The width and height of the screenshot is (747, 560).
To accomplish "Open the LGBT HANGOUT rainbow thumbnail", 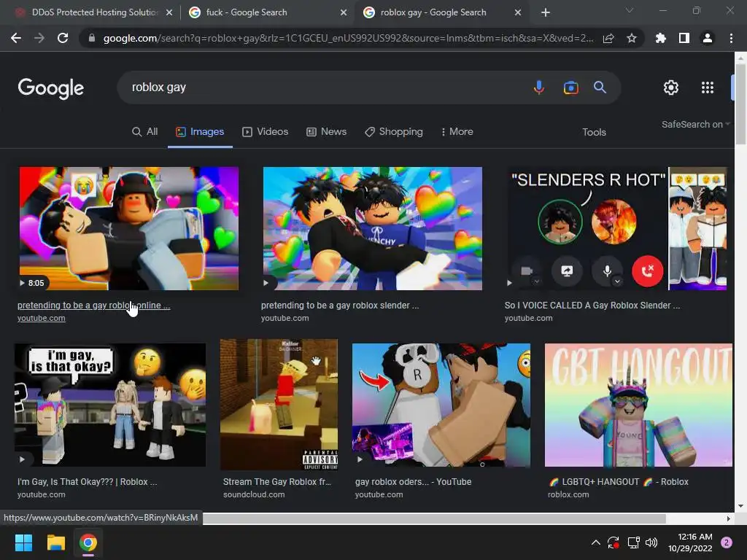I will pyautogui.click(x=638, y=405).
